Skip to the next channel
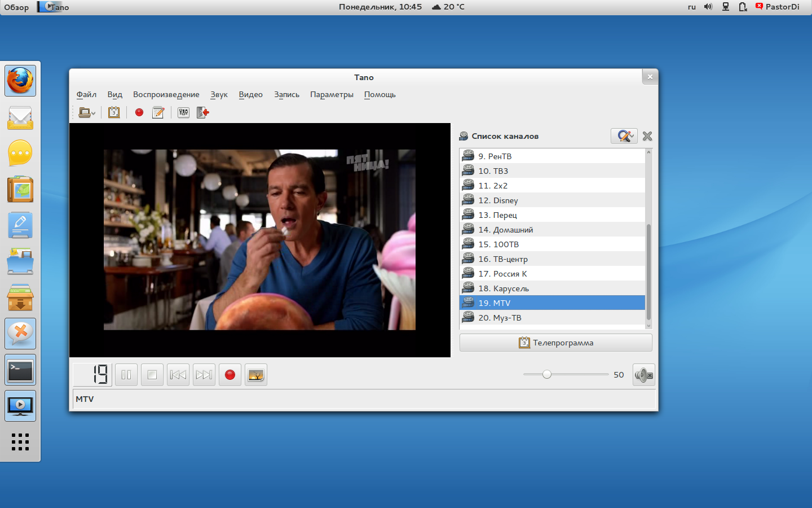812x508 pixels. 204,375
